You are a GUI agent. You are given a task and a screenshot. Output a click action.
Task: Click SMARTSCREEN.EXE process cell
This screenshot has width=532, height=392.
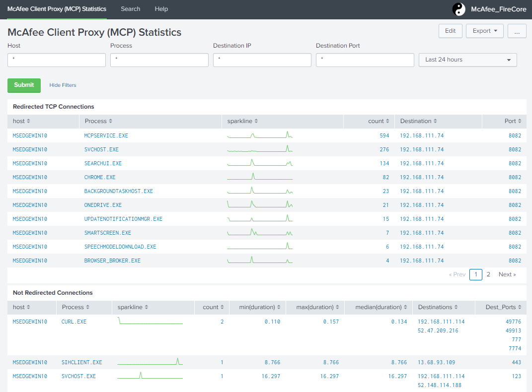tap(108, 233)
